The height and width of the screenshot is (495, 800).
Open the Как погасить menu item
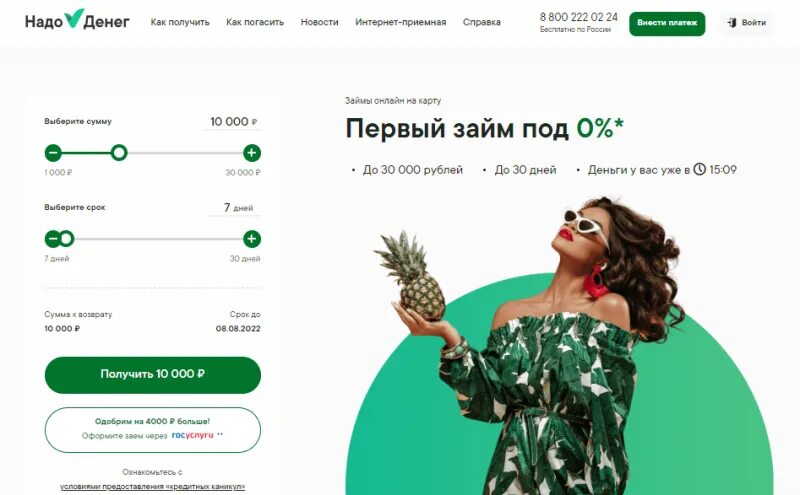(x=255, y=22)
